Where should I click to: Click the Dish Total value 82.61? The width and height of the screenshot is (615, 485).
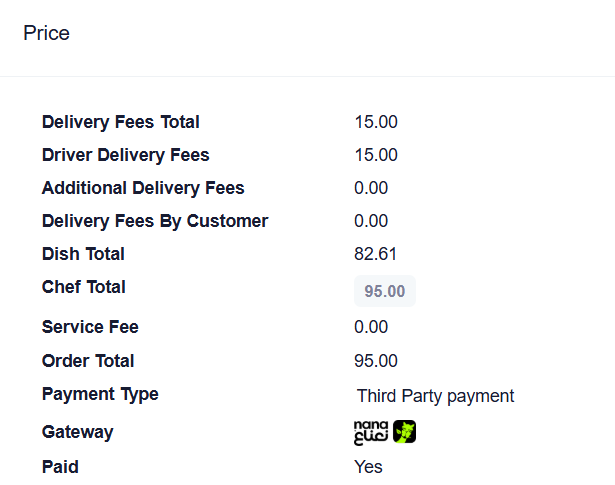tap(375, 254)
